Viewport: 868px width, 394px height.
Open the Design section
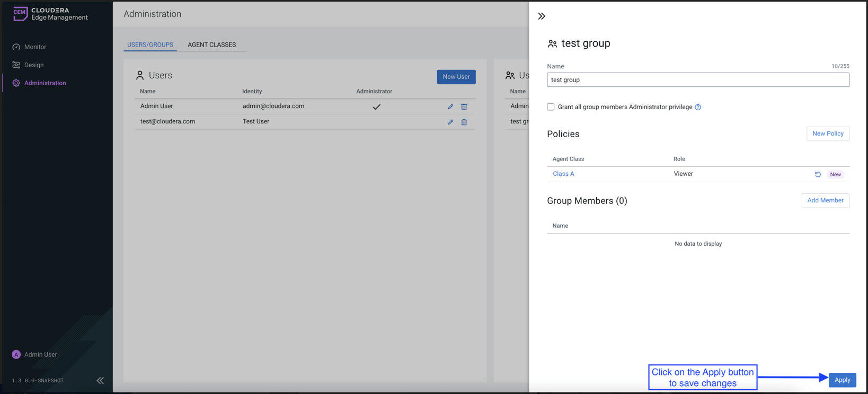coord(34,65)
